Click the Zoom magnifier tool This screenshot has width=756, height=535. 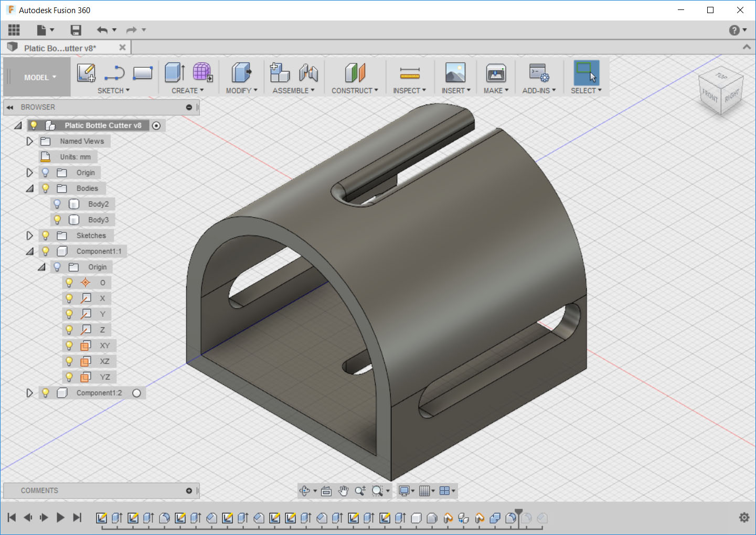360,490
